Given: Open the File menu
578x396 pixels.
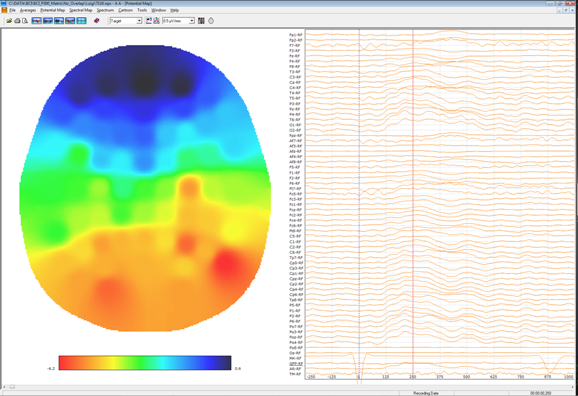Looking at the screenshot, I should [x=12, y=10].
